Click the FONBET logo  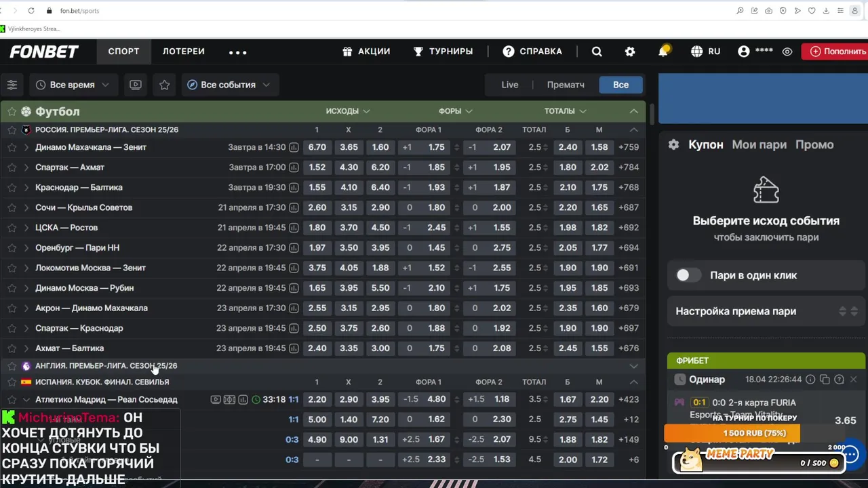pos(44,52)
